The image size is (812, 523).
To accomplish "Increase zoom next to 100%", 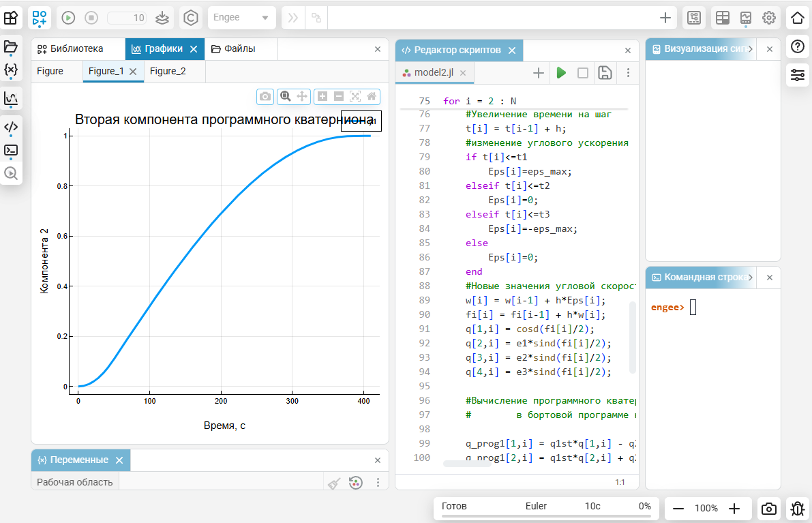I will (x=734, y=509).
